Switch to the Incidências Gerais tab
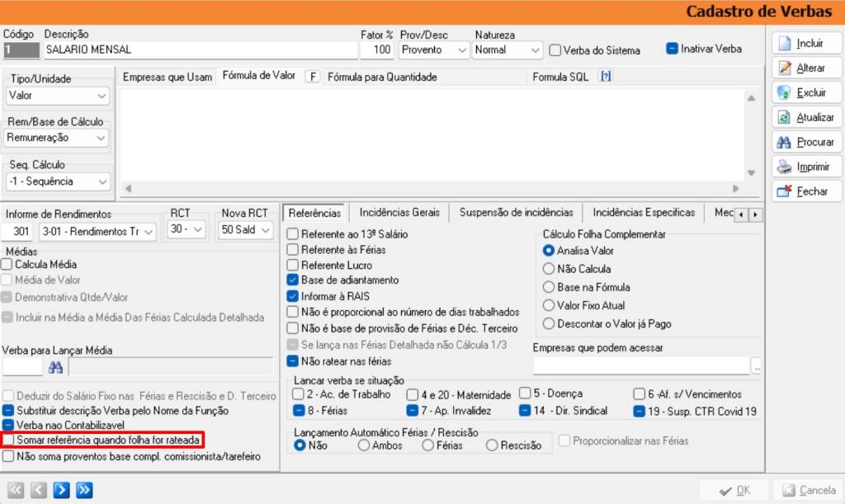The width and height of the screenshot is (845, 504). [399, 213]
